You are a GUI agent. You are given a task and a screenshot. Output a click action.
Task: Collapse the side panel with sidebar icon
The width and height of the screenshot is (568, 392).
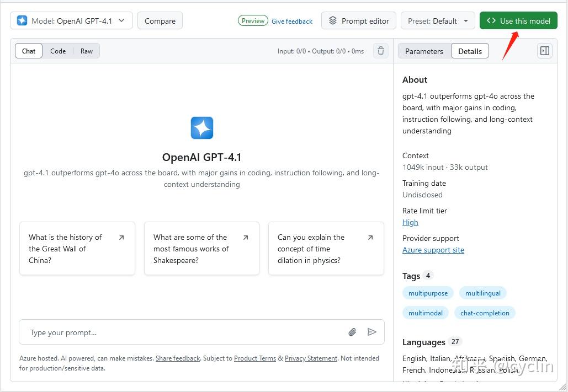545,51
